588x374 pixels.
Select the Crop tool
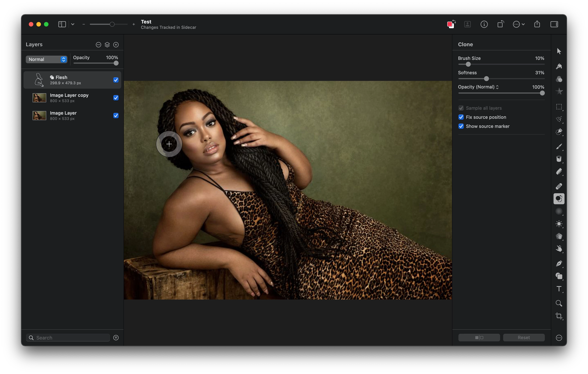point(559,316)
